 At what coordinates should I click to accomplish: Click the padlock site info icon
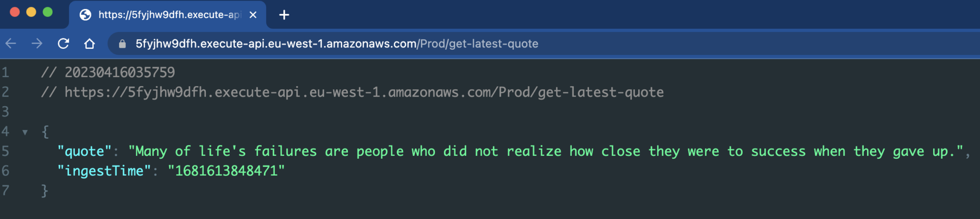pos(122,44)
